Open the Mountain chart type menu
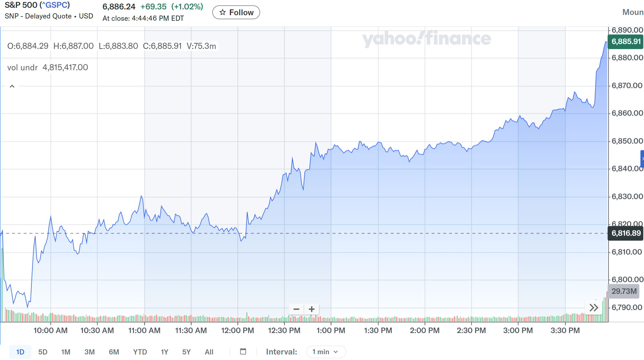The image size is (644, 360). [x=633, y=12]
